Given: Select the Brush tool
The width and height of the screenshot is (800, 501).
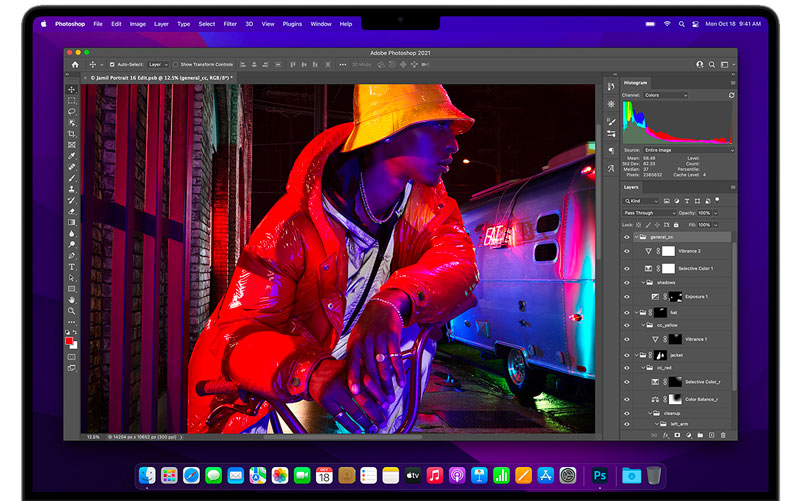Looking at the screenshot, I should tap(71, 178).
